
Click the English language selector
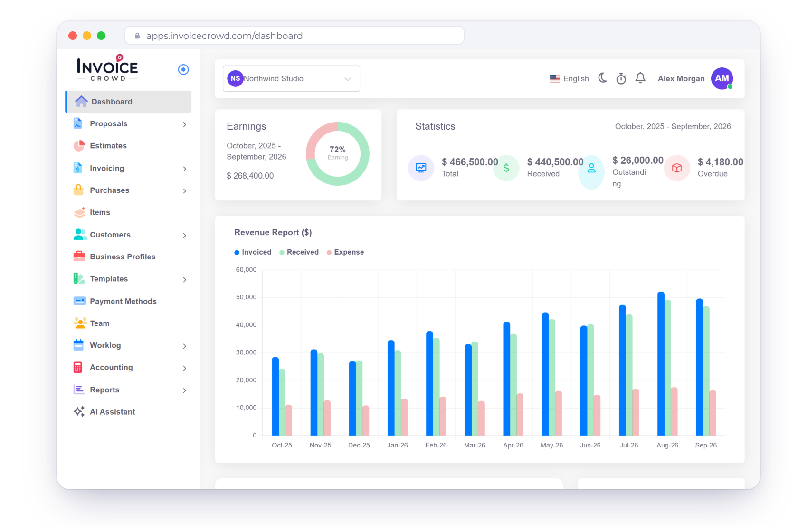pos(569,78)
